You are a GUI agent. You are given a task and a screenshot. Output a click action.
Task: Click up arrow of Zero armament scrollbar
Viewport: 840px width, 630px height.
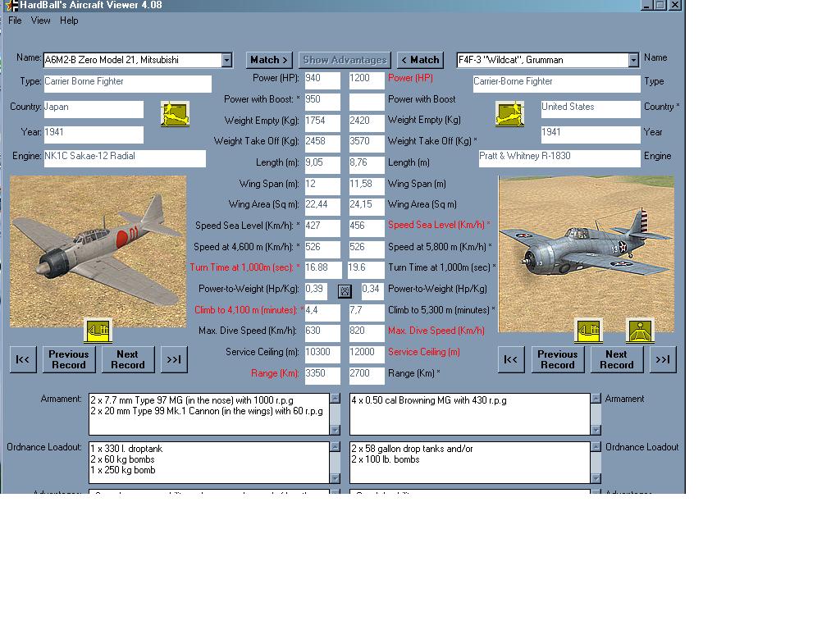[x=336, y=399]
